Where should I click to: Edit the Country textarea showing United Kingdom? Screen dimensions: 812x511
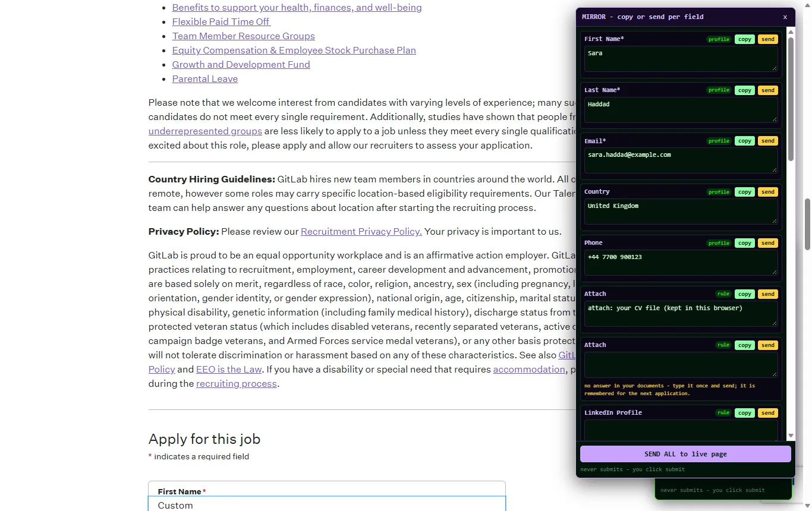681,212
